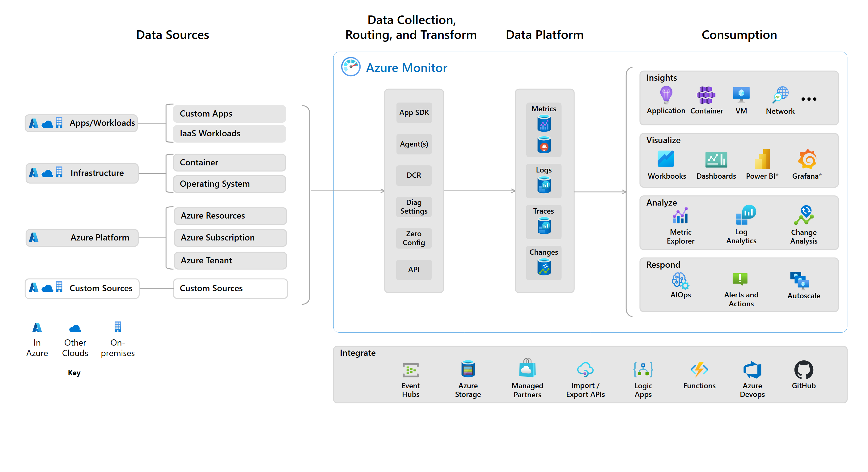Viewport: 868px width, 472px height.
Task: Select the App SDK box
Action: (414, 113)
